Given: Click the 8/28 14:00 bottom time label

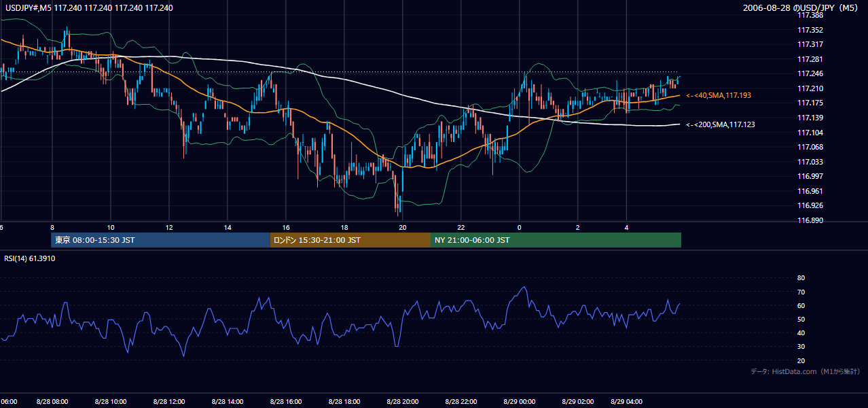Looking at the screenshot, I should click(x=228, y=402).
